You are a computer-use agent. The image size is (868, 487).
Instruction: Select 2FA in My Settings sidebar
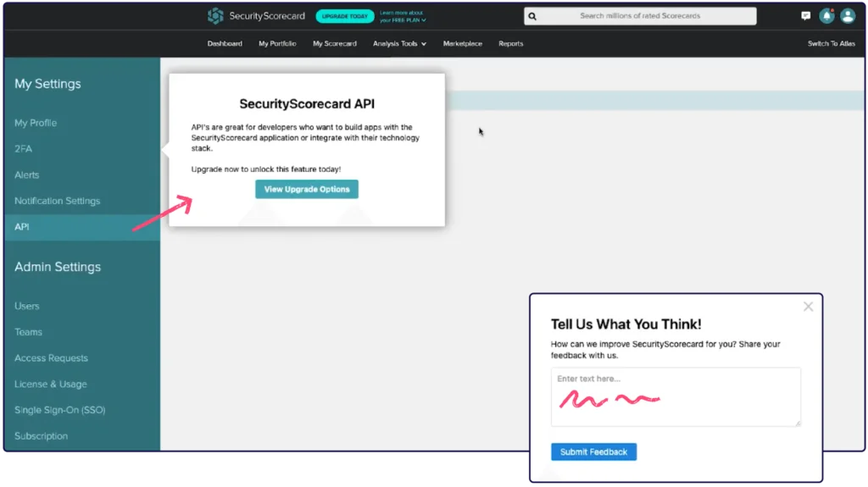click(23, 149)
